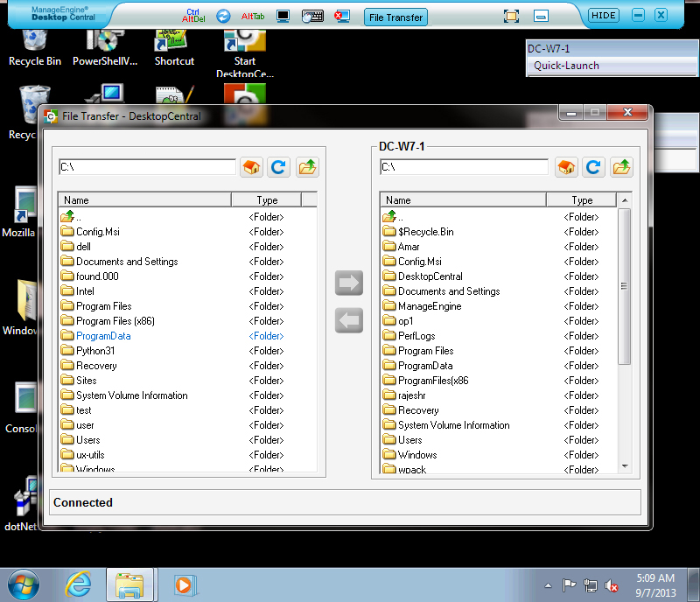Viewport: 700px width, 602px height.
Task: Transfer selected item to remote with right arrow
Action: click(348, 283)
